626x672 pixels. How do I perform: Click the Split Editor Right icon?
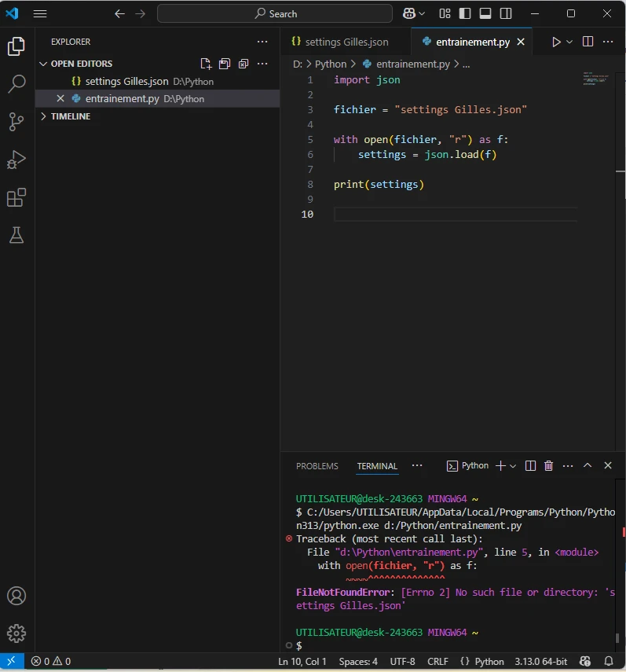point(588,42)
